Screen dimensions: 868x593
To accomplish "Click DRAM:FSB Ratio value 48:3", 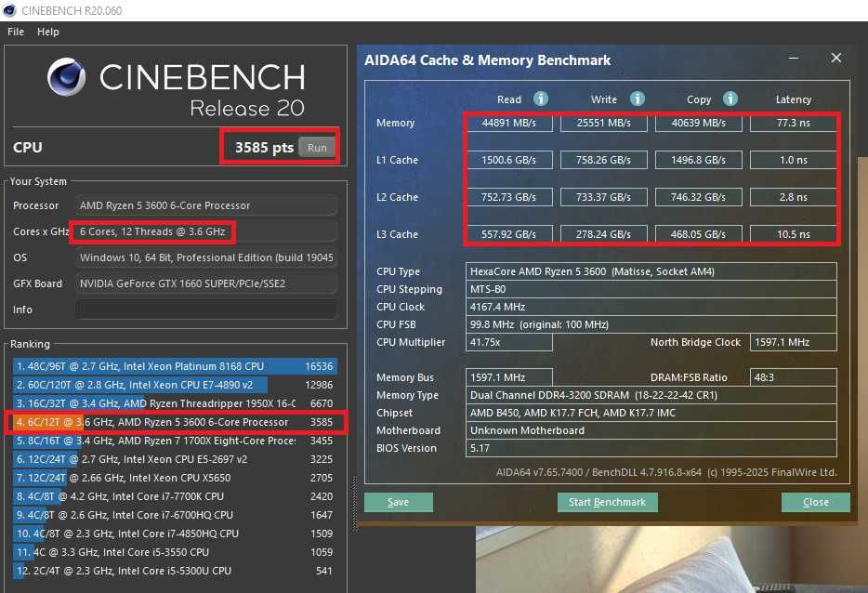I will pos(794,377).
